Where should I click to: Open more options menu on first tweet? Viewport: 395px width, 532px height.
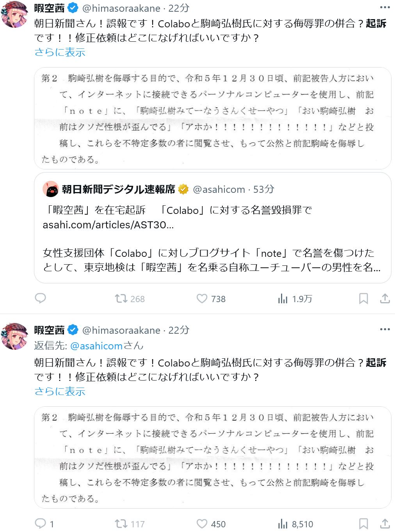(x=385, y=7)
